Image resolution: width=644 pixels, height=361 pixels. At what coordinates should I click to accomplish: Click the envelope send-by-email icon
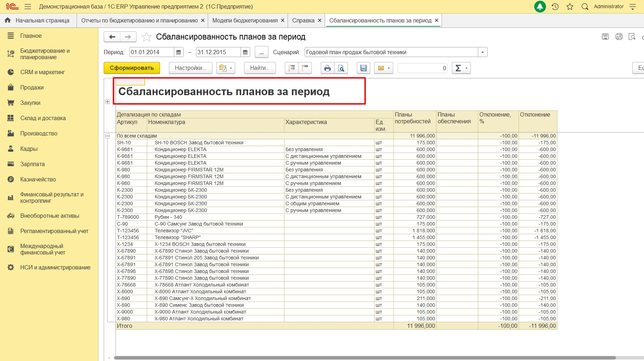tap(381, 68)
